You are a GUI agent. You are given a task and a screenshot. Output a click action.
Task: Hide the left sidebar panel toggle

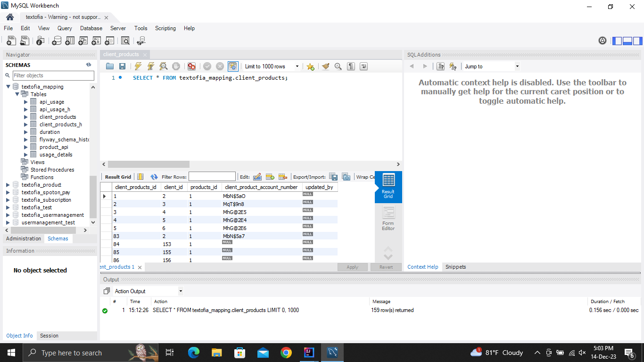(617, 41)
